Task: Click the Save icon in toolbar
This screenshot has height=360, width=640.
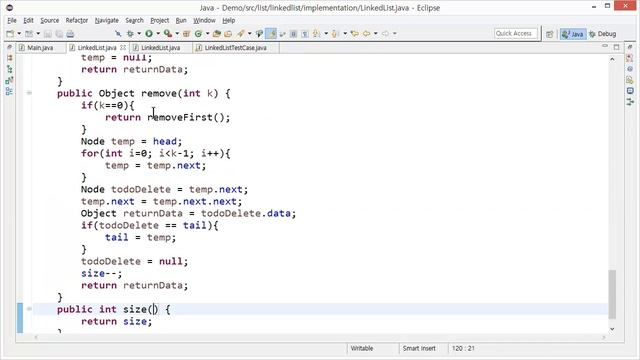Action: (48, 33)
